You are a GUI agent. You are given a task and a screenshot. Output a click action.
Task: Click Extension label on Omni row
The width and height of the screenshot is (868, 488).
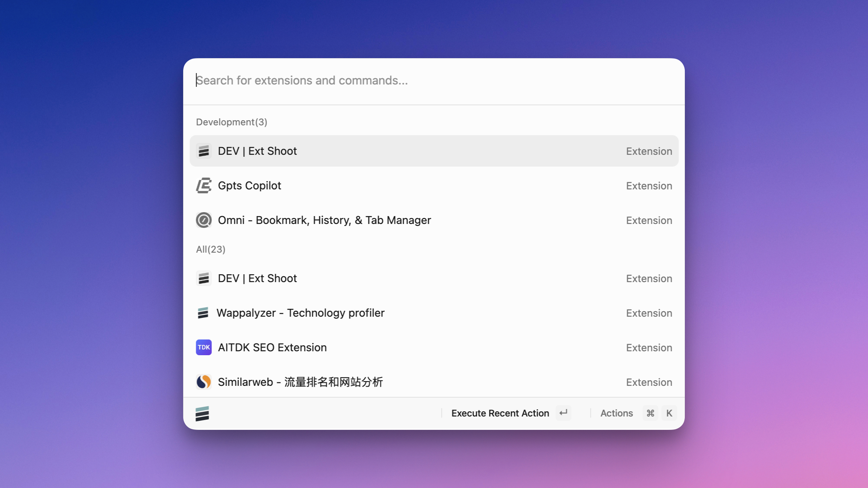pos(649,220)
